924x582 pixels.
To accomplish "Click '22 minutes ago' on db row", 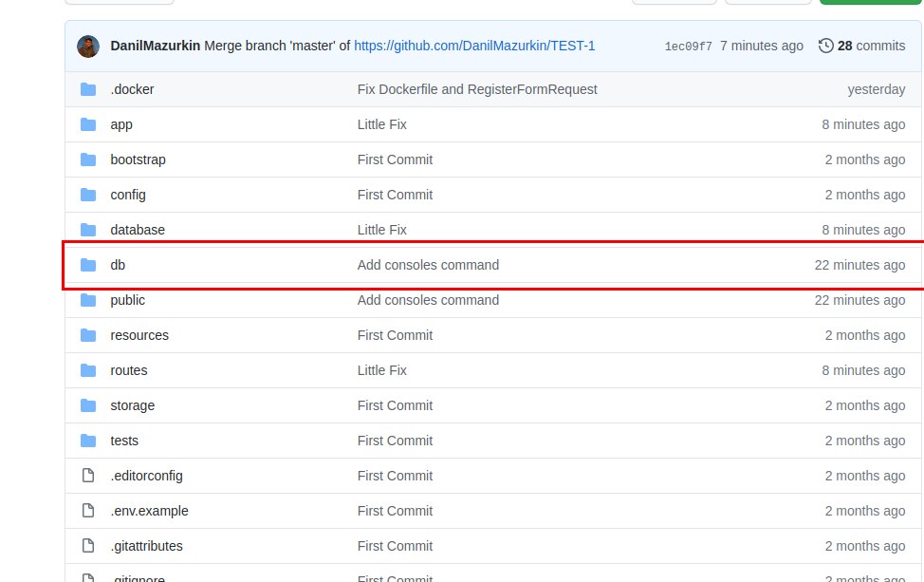I will [859, 265].
